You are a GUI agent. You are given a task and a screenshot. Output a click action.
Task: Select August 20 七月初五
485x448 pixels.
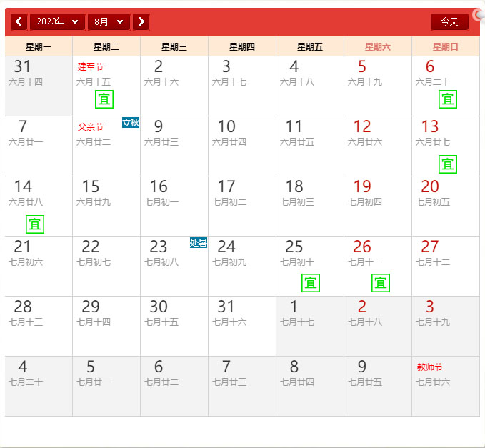[446, 206]
